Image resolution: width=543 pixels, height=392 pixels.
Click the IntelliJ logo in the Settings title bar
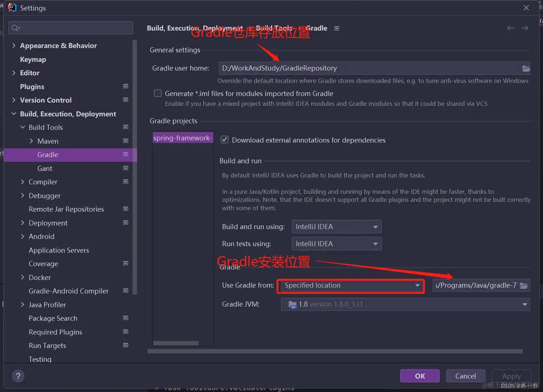point(12,8)
